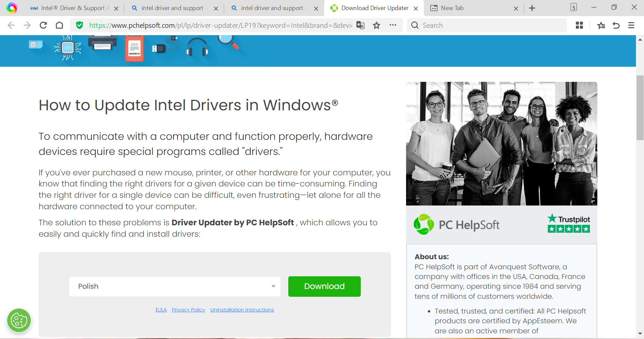
Task: Open the Trustpilot rating badge
Action: [x=568, y=223]
